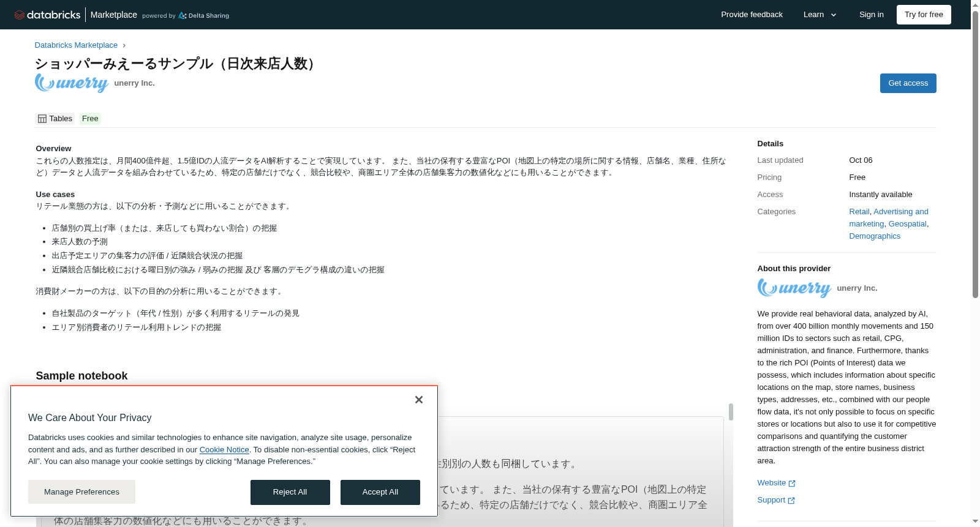This screenshot has height=527, width=980.
Task: Click the Learn chevron arrow
Action: pyautogui.click(x=834, y=15)
